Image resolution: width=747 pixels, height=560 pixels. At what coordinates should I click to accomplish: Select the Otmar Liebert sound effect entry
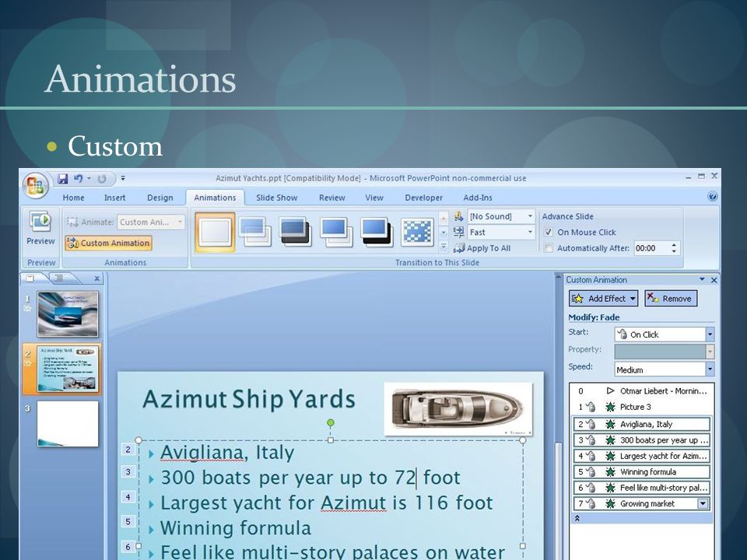642,391
